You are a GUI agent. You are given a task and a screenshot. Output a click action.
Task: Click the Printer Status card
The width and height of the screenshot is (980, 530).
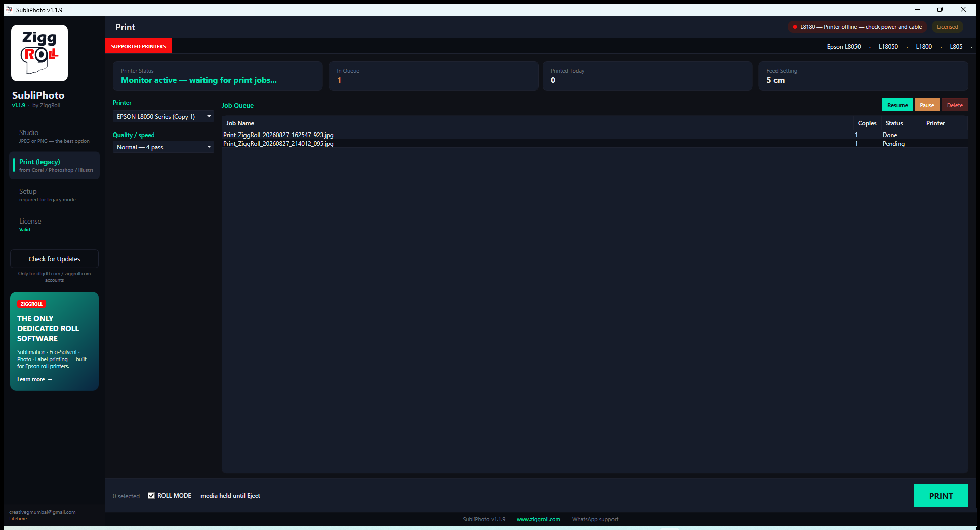click(x=218, y=76)
